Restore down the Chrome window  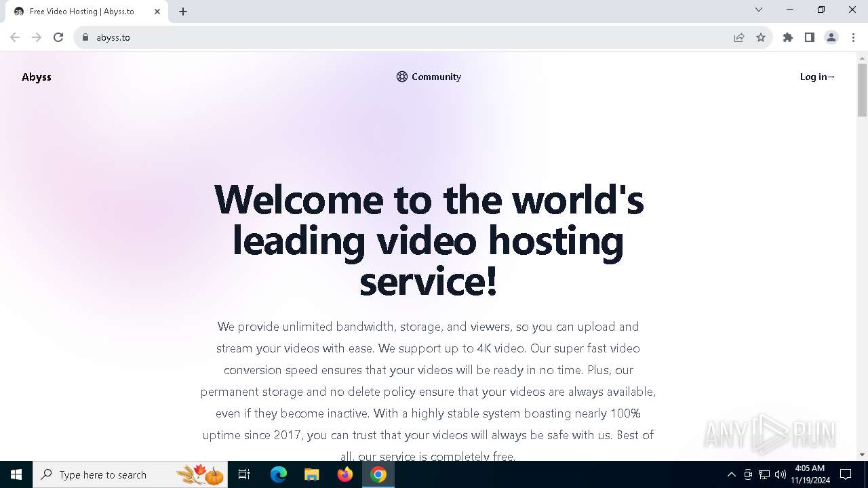[821, 9]
